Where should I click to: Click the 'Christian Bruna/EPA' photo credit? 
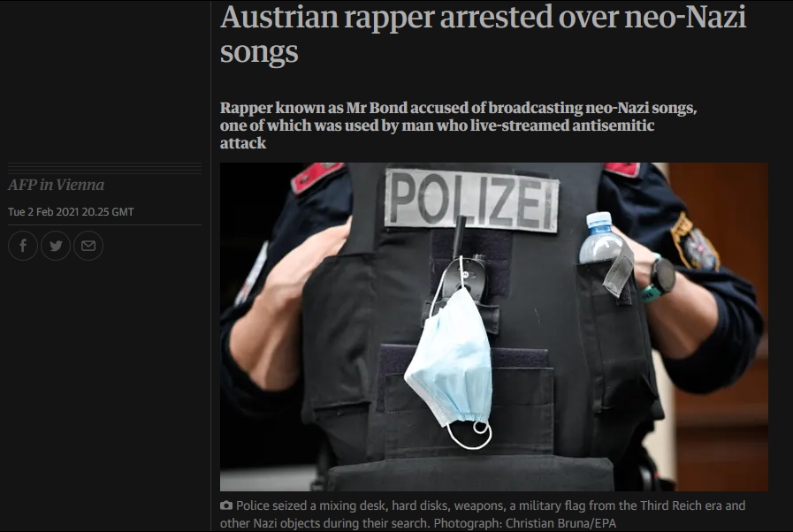point(560,523)
